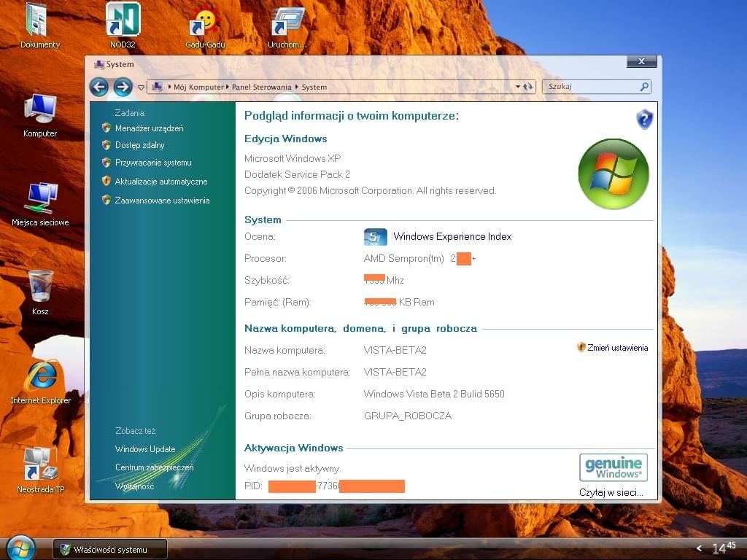Open the Neostrada TP shortcut

click(41, 470)
